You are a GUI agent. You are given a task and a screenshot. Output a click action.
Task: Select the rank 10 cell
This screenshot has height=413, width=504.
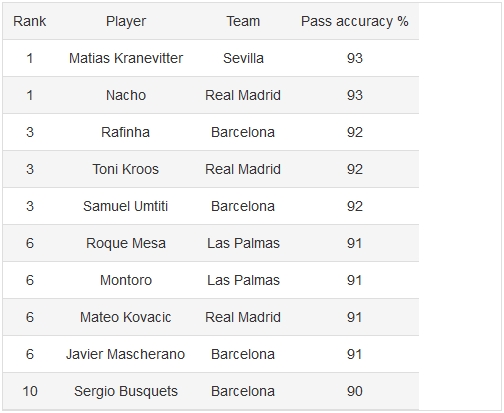(x=30, y=391)
